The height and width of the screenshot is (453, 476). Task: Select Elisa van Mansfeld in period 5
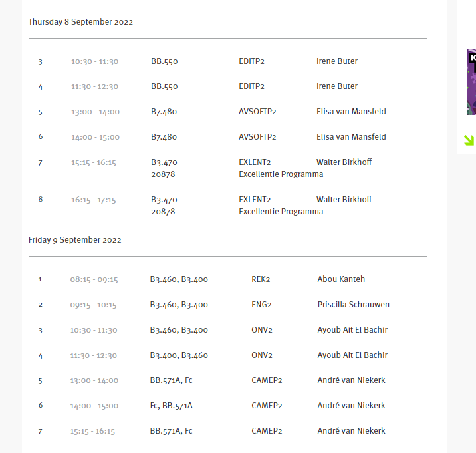351,112
